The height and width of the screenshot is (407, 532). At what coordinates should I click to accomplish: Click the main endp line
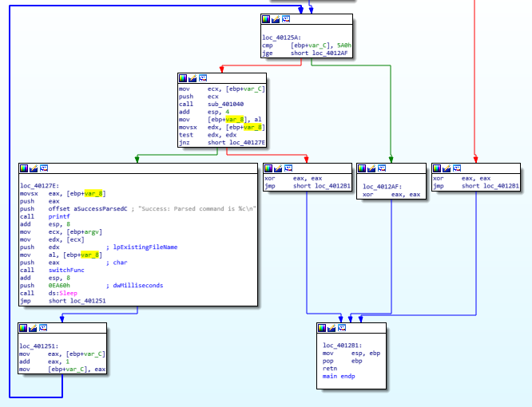point(339,376)
